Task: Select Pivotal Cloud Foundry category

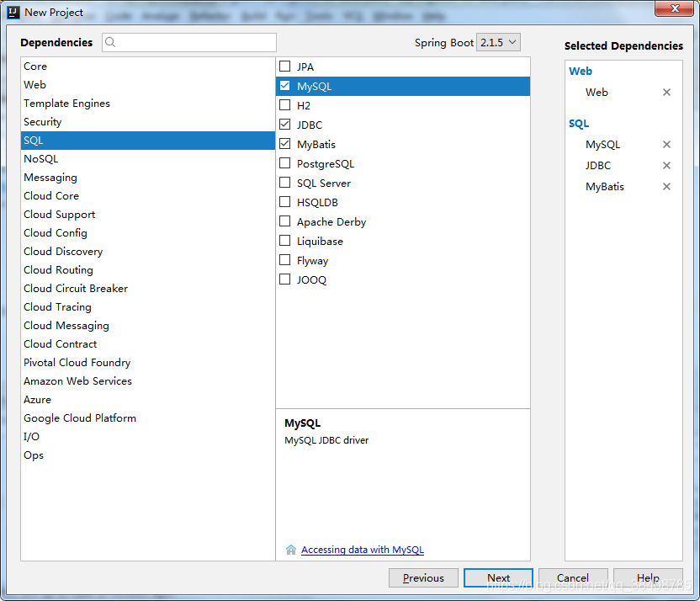Action: point(148,363)
